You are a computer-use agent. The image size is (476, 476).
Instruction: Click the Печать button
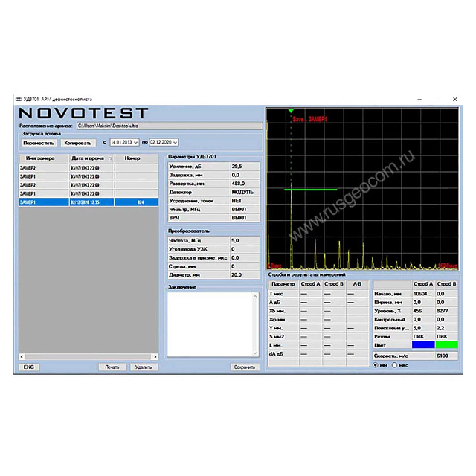[x=112, y=367]
